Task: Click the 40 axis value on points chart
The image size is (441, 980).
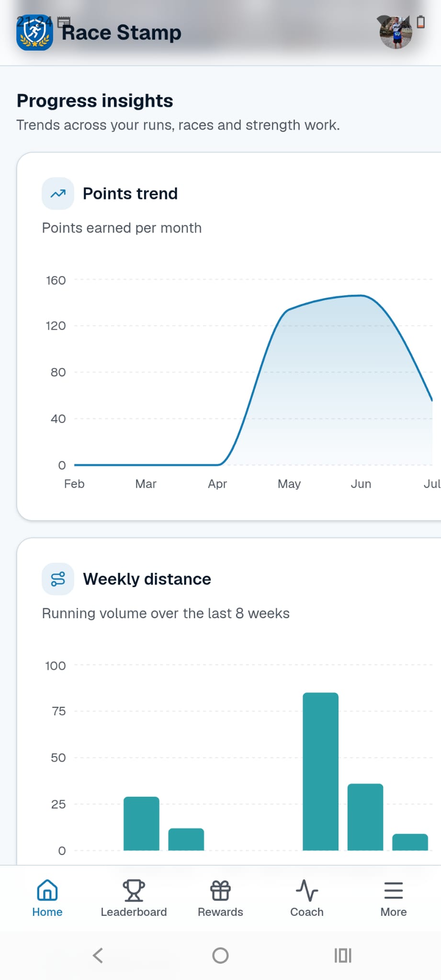Action: tap(58, 419)
